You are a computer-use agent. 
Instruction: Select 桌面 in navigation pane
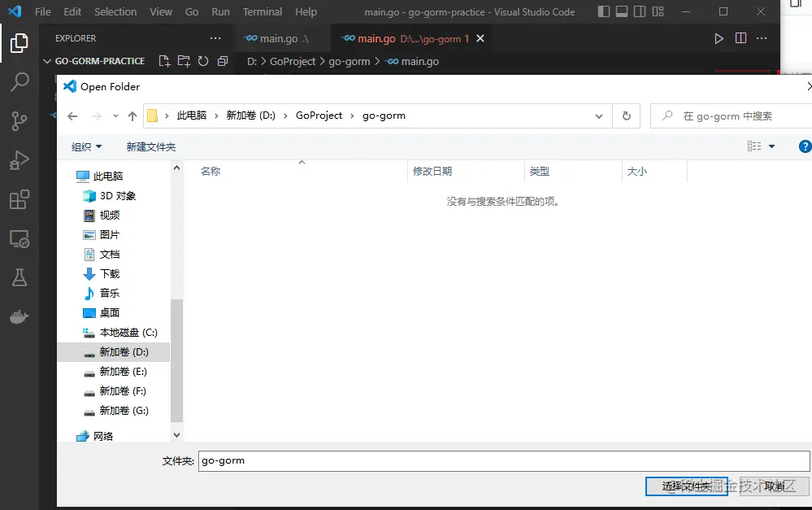coord(102,312)
